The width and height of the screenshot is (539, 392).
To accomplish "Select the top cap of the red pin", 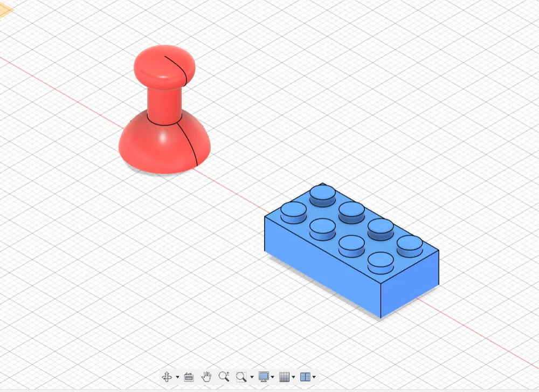I will [164, 66].
